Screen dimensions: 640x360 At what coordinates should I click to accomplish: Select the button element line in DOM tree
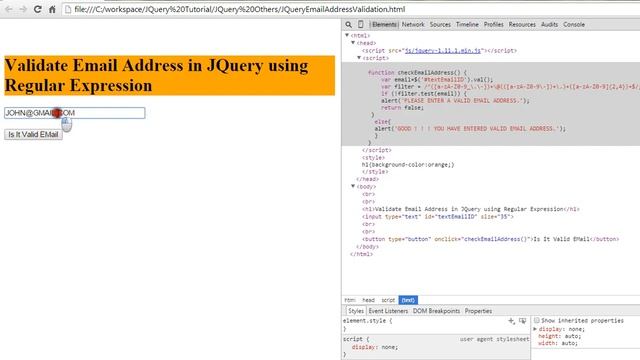tap(490, 239)
